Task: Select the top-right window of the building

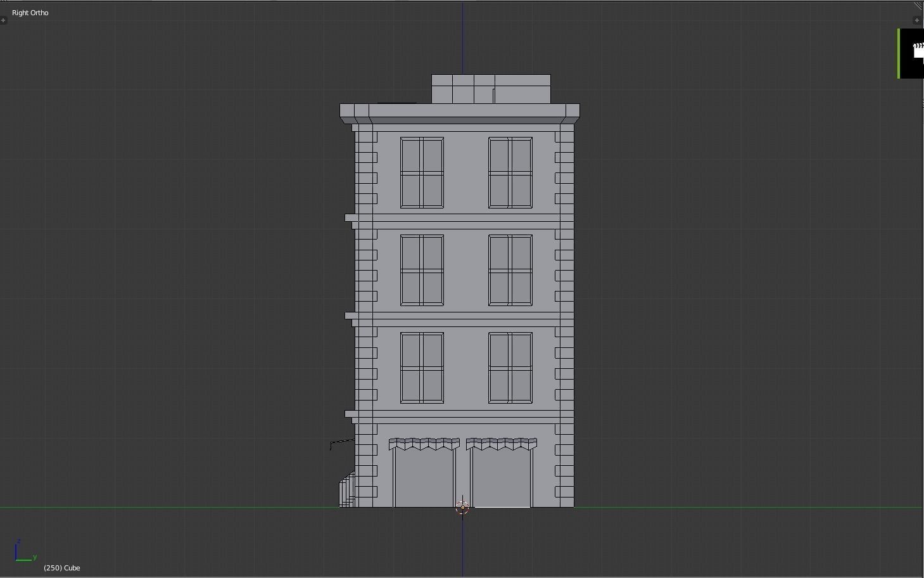Action: coord(510,172)
